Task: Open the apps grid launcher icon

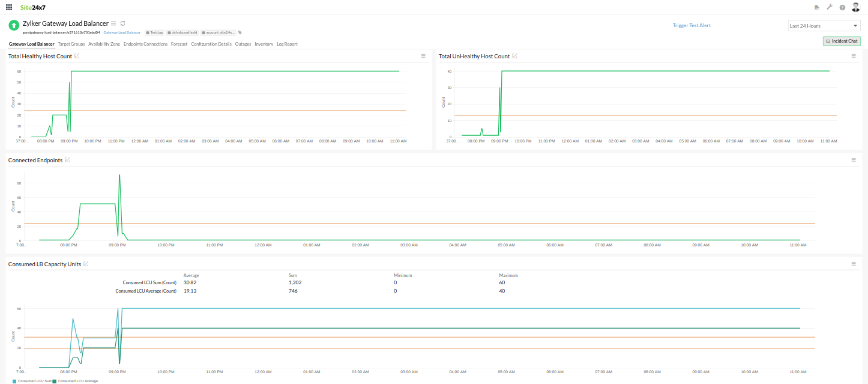Action: click(8, 7)
